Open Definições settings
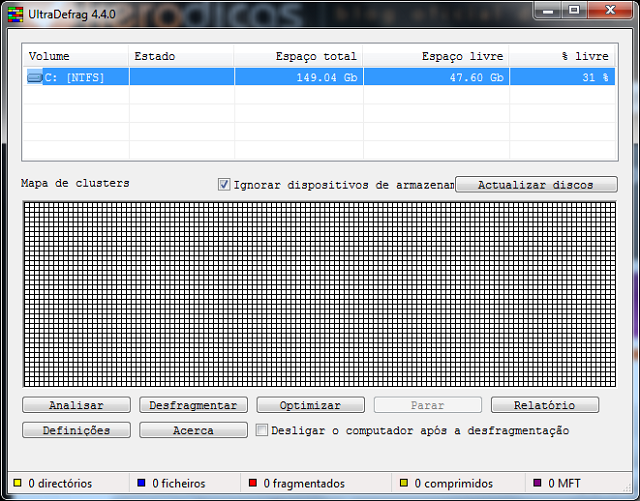The height and width of the screenshot is (501, 640). point(76,430)
